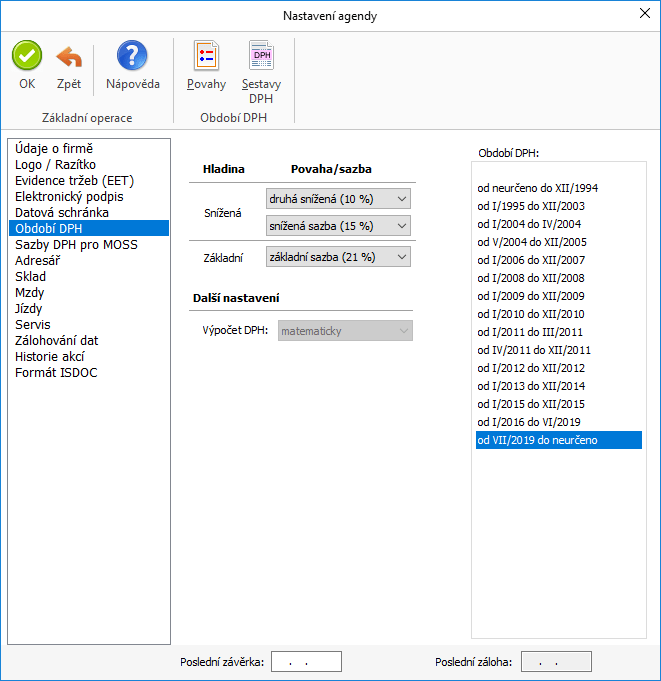Open the Datová schránka section

coord(61,213)
